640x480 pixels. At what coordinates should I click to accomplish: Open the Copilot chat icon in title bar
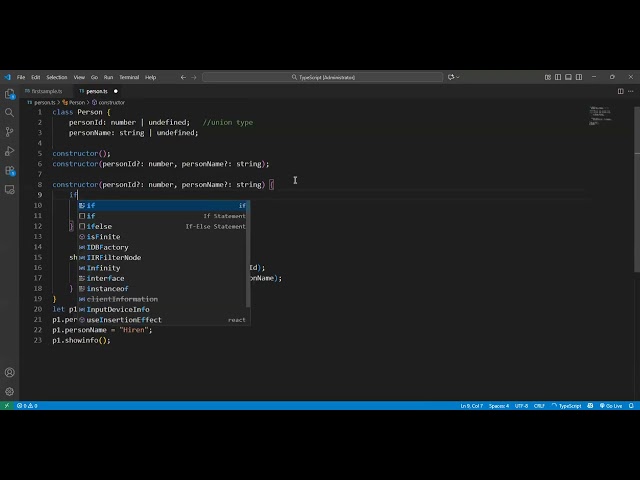pyautogui.click(x=451, y=77)
